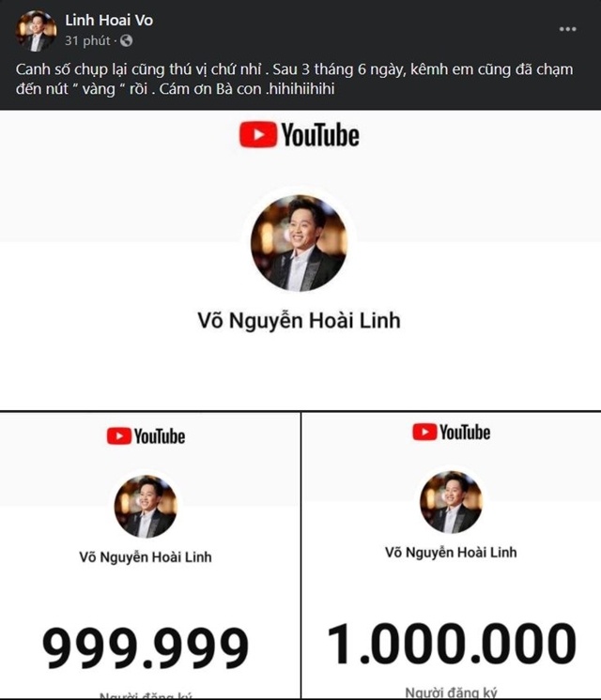Click Người đăng ký label under 999.999

click(146, 695)
